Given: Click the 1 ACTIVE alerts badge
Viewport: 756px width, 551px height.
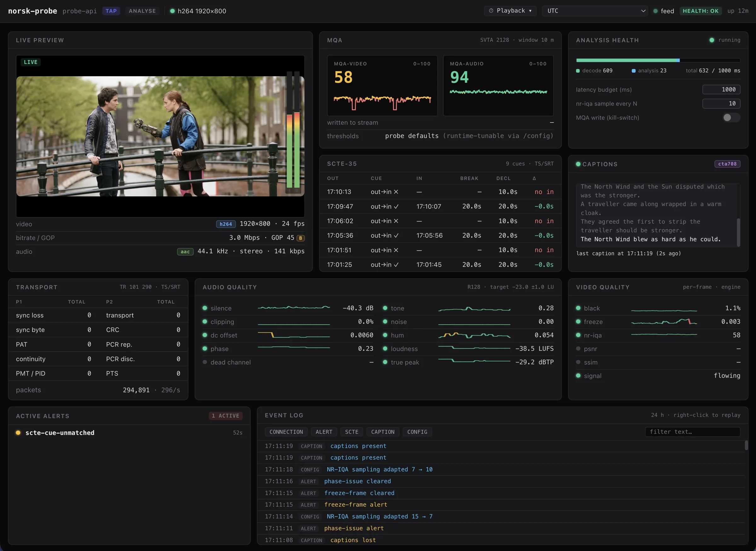Looking at the screenshot, I should 226,416.
